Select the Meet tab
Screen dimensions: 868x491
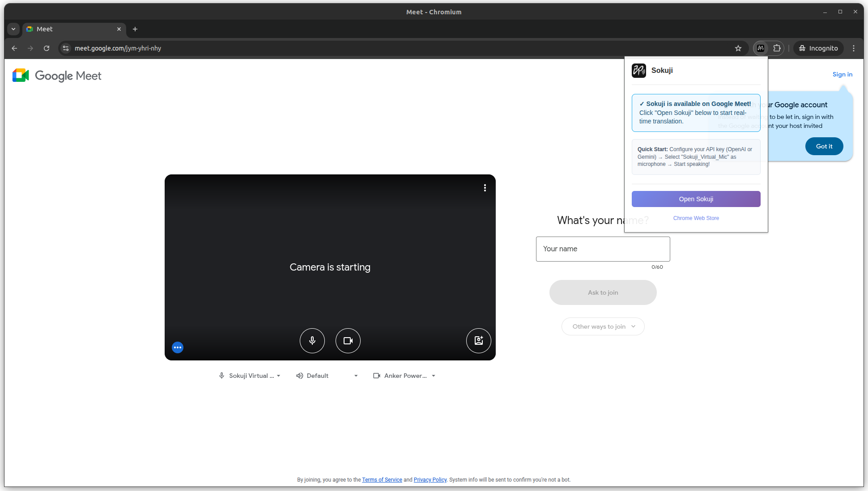(74, 29)
